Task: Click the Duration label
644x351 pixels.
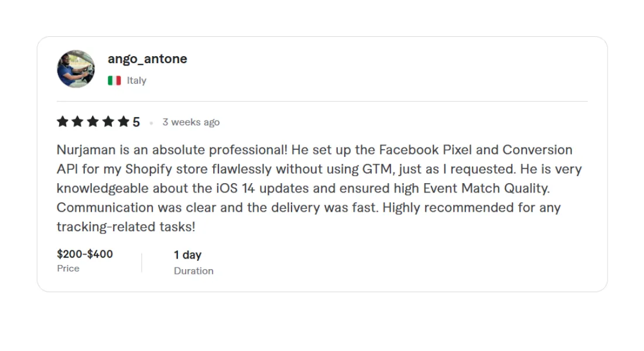Action: [x=193, y=271]
